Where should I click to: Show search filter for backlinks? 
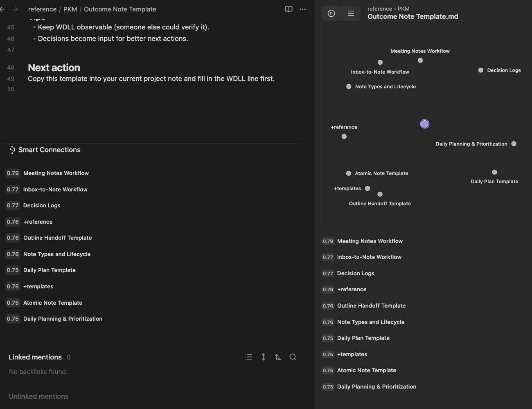coord(293,357)
